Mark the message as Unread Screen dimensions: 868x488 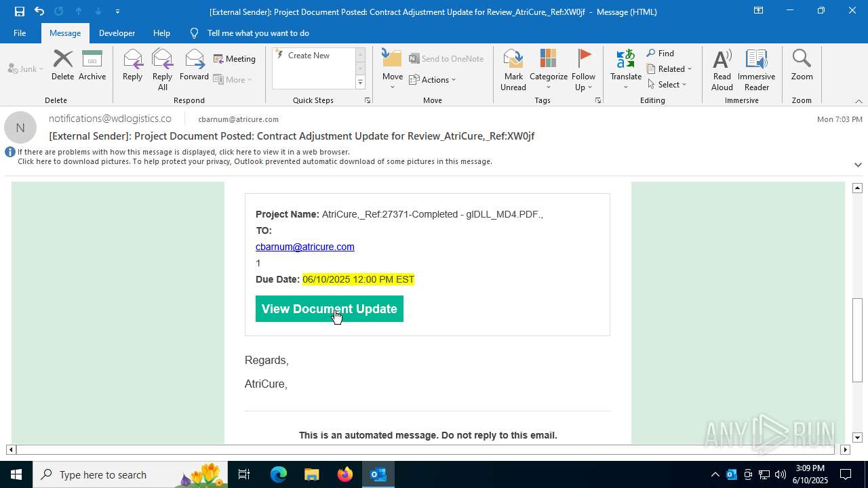(x=513, y=70)
